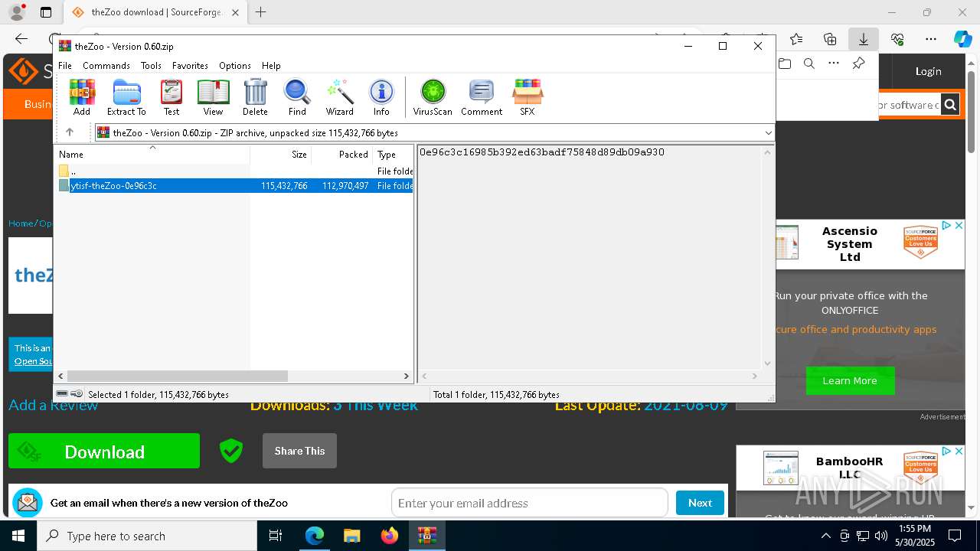The image size is (980, 551).
Task: Click the green Download button
Action: click(104, 451)
